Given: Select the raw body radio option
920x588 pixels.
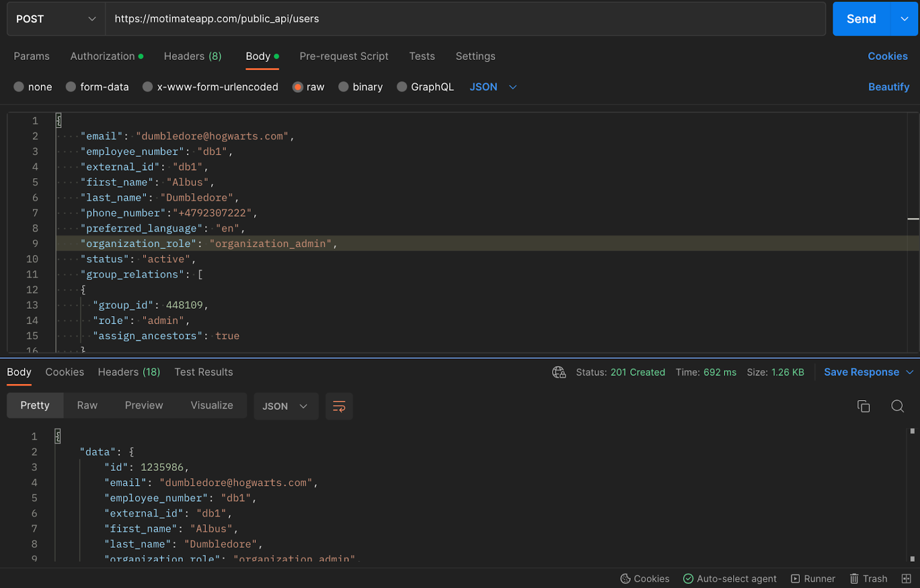Looking at the screenshot, I should click(x=297, y=87).
